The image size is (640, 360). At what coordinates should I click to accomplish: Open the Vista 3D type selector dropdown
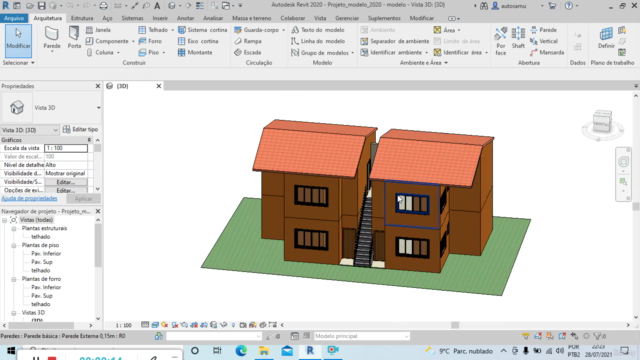pyautogui.click(x=98, y=108)
